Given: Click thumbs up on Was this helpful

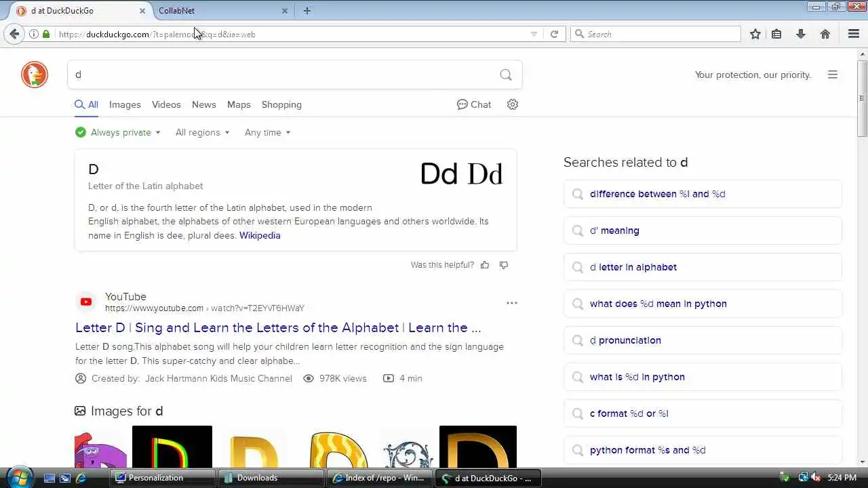Looking at the screenshot, I should tap(485, 265).
